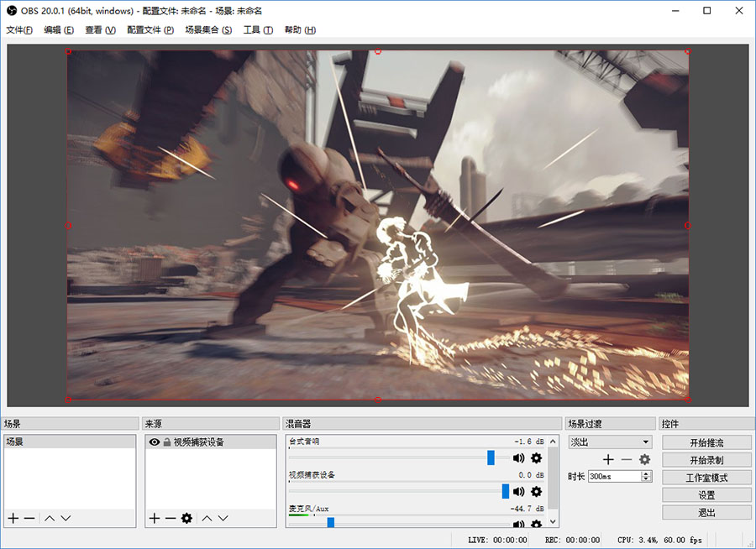
Task: Add a new source with plus icon
Action: pyautogui.click(x=154, y=519)
